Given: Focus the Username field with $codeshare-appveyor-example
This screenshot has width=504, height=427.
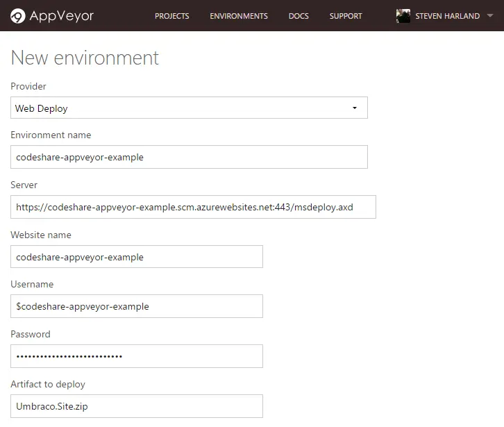Looking at the screenshot, I should (x=137, y=306).
